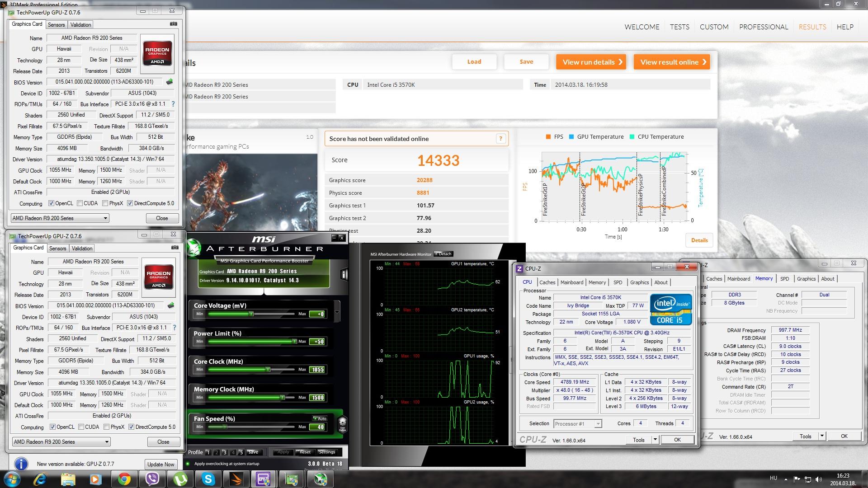
Task: Open Windows Start menu
Action: (11, 479)
